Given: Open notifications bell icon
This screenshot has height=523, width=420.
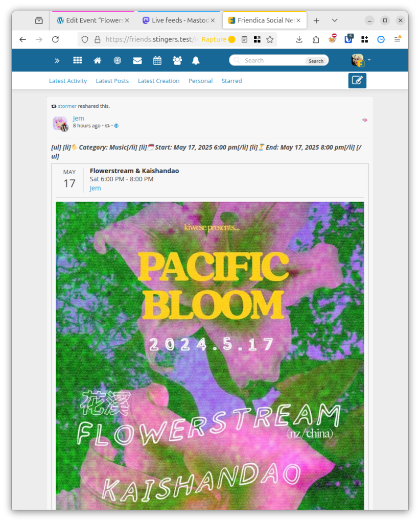Looking at the screenshot, I should tap(196, 60).
